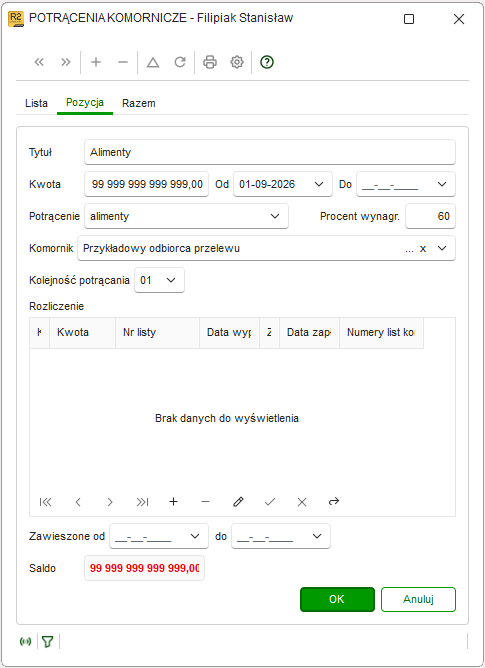Viewport: 485px width, 668px height.
Task: Click the signal status icon in status bar
Action: 26,641
